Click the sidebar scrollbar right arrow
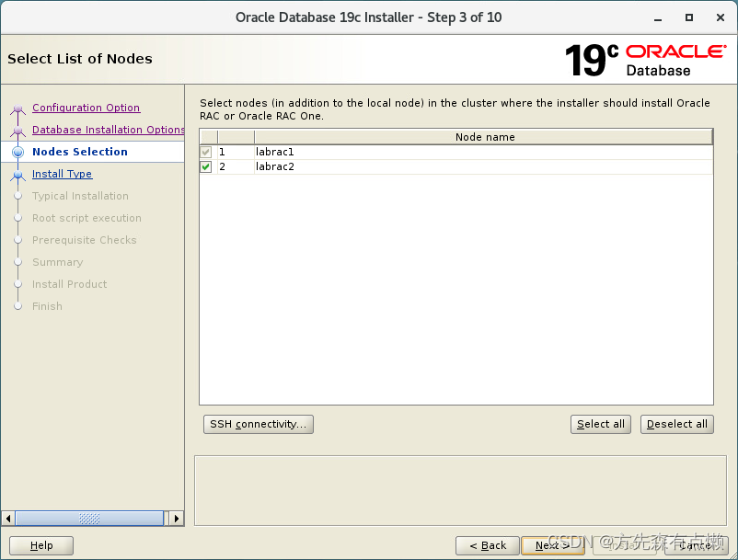 177,519
